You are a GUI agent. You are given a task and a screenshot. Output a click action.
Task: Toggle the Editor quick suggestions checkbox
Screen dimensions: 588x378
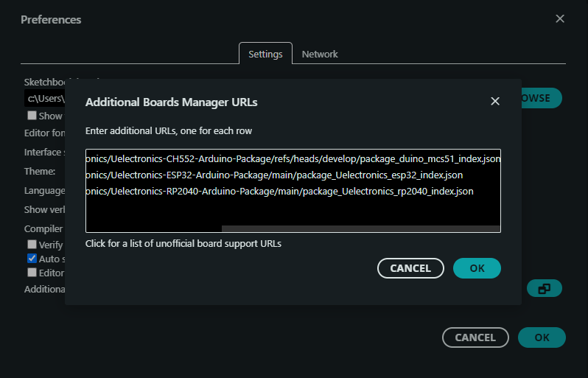click(x=32, y=272)
